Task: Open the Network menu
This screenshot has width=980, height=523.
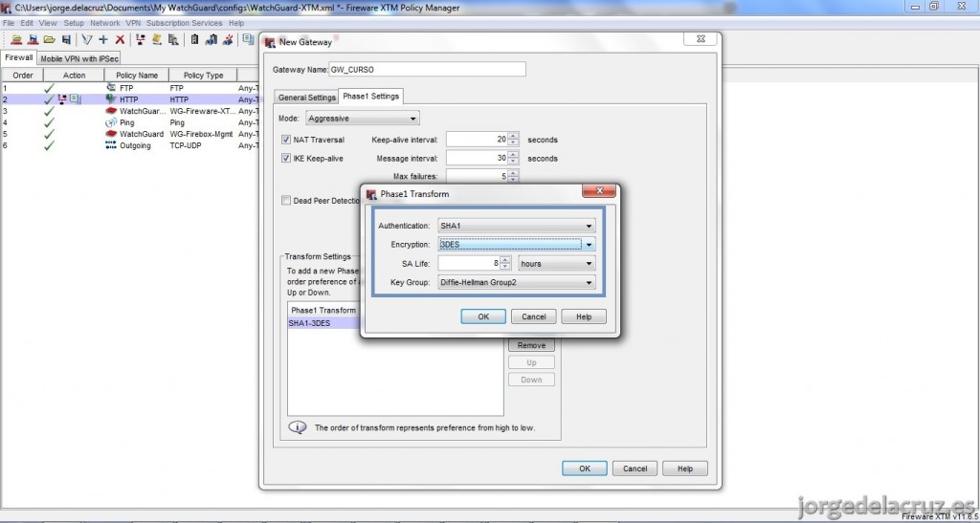Action: (x=105, y=23)
